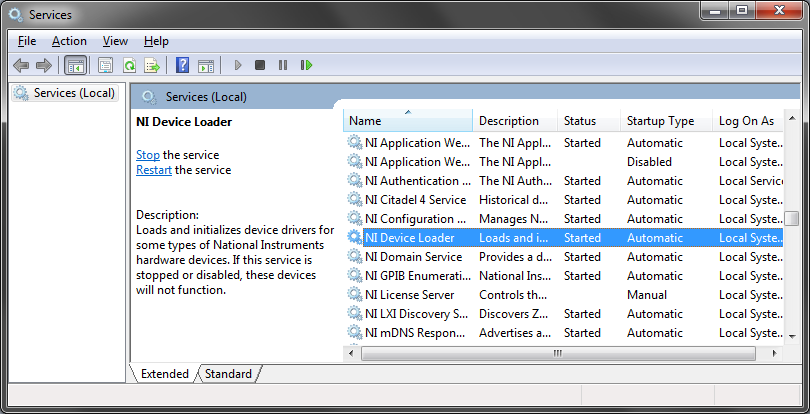Switch to the Standard tab
Screen dimensions: 810x414
228,374
